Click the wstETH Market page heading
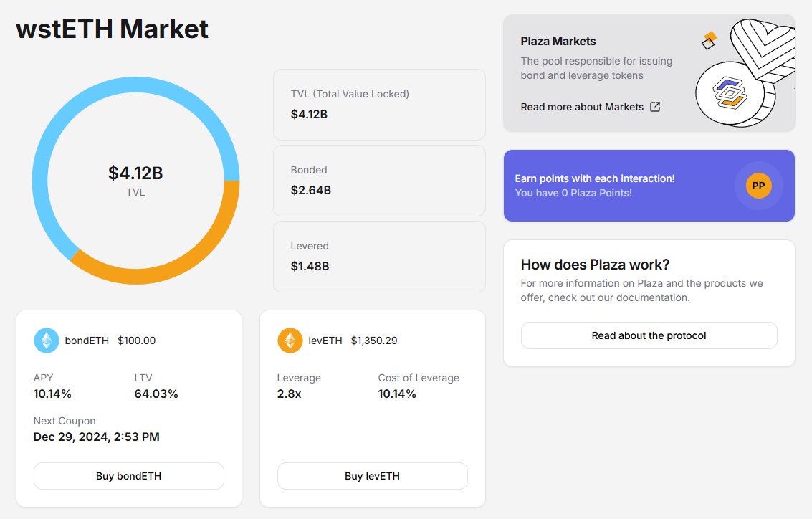The height and width of the screenshot is (519, 812). [x=113, y=29]
